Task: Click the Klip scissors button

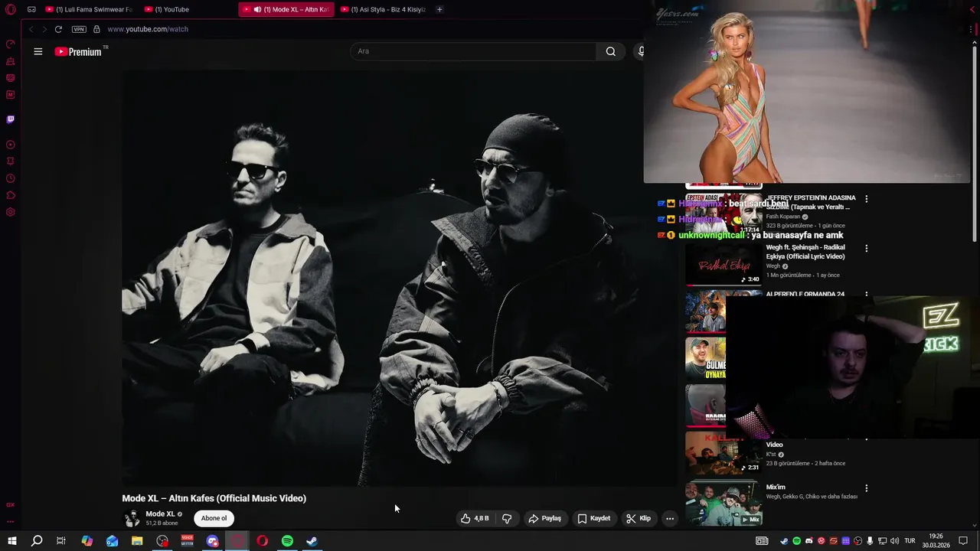Action: tap(638, 518)
